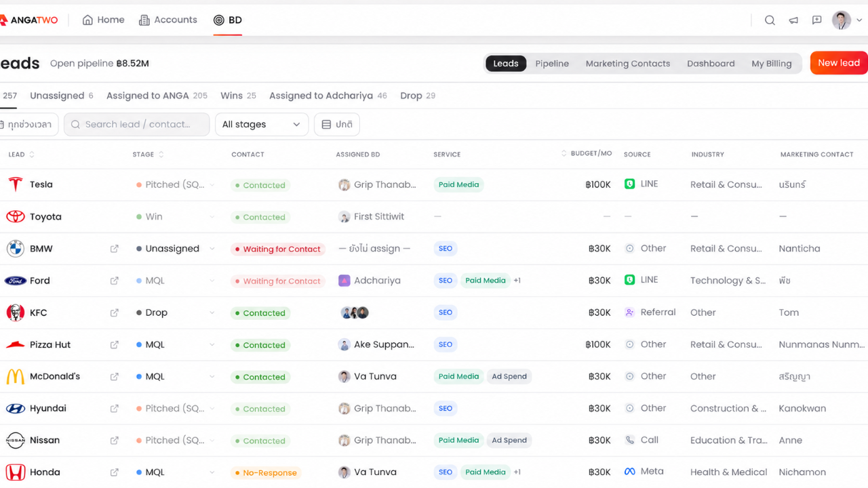
Task: Open the All stages dropdown
Action: click(x=262, y=125)
